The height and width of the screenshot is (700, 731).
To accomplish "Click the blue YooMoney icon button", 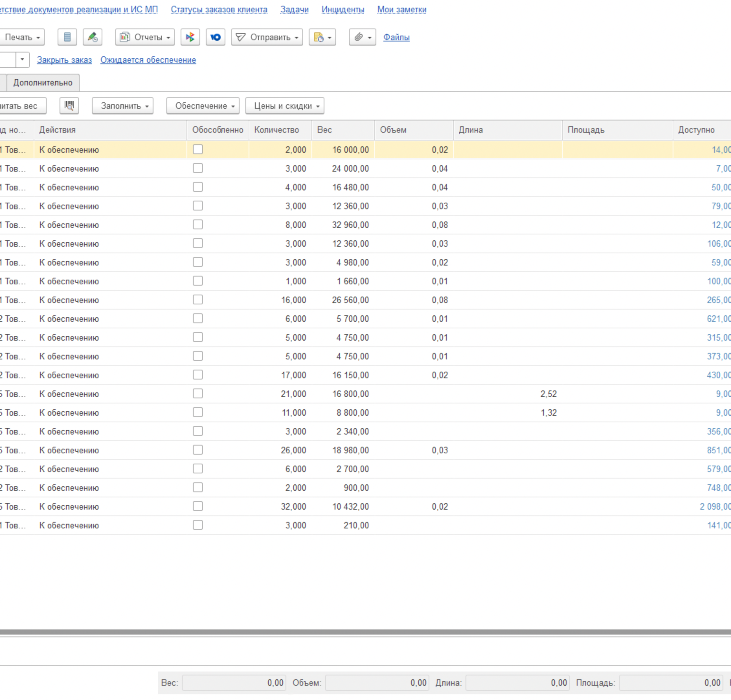I will point(216,37).
